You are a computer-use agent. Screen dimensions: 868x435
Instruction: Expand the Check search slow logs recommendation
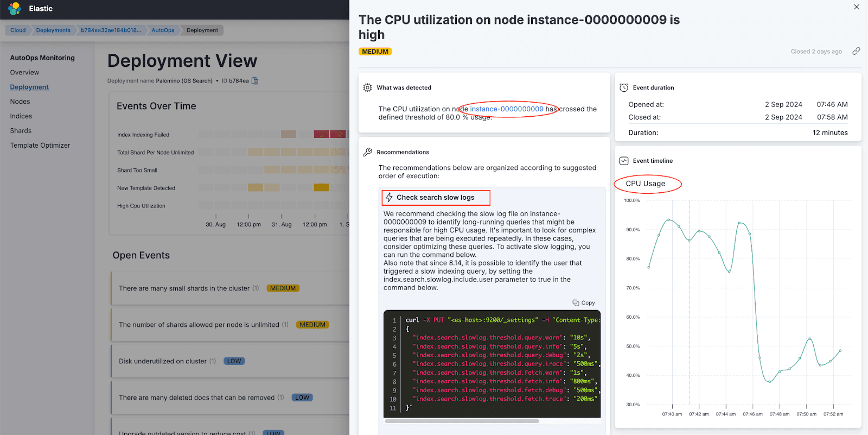point(435,198)
